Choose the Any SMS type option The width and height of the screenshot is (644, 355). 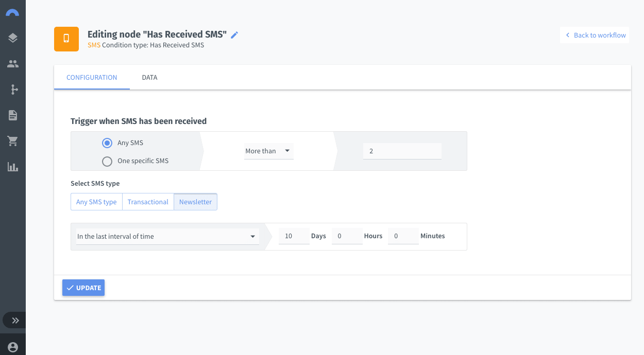[x=96, y=202]
